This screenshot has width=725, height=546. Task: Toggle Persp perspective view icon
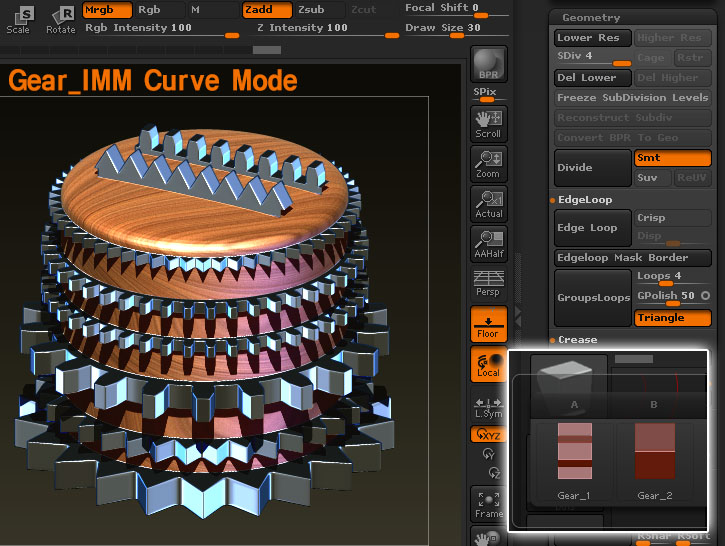(488, 284)
